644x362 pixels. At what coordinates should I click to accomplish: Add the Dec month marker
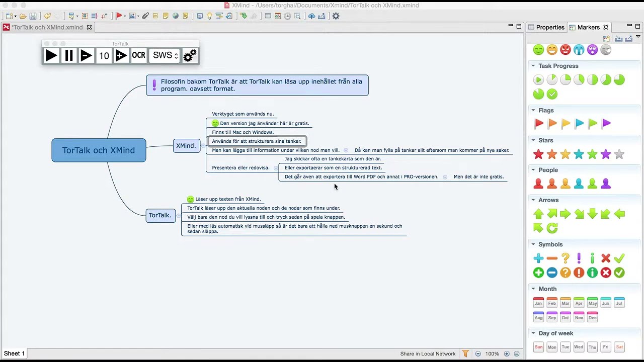592,317
